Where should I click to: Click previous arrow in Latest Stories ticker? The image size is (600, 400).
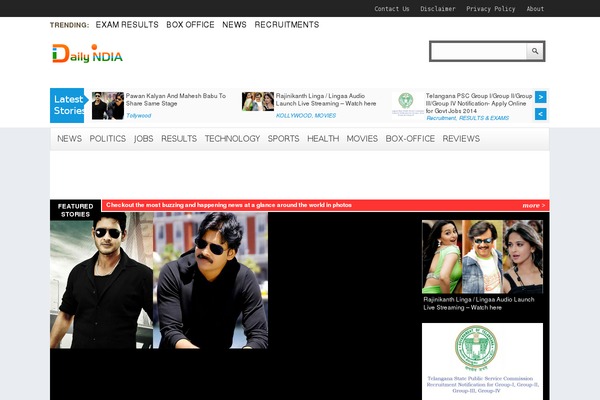541,114
